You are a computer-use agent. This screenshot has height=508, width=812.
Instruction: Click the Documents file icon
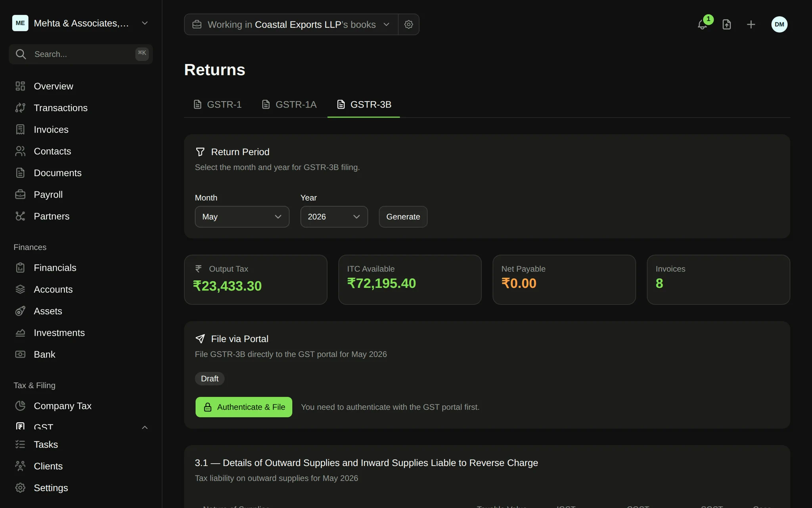20,173
